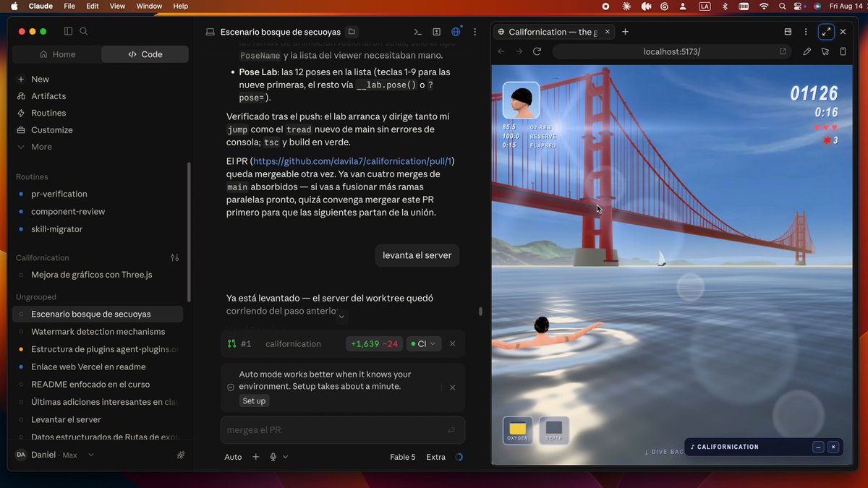
Task: Select 'Levantar el server' session
Action: pos(66,419)
